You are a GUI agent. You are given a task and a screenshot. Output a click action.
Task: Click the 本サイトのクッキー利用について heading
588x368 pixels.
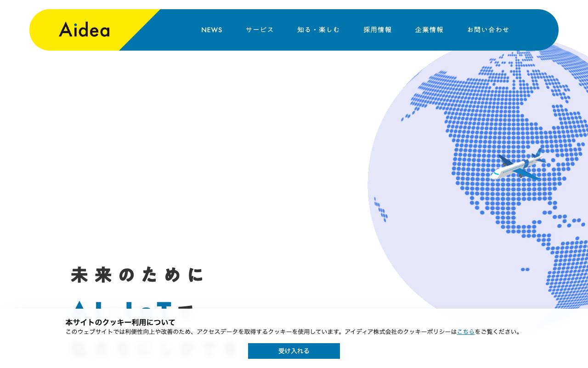point(120,322)
